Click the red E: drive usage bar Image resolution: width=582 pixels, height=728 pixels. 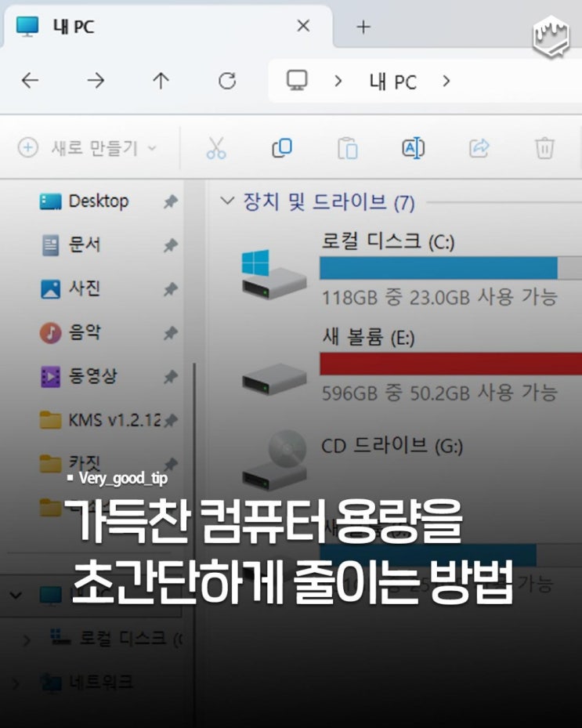pos(450,364)
